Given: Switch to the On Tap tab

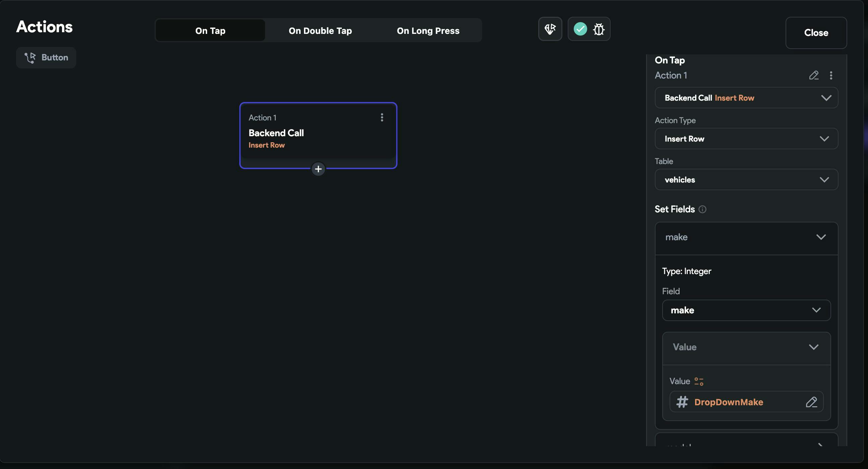Looking at the screenshot, I should pyautogui.click(x=210, y=31).
